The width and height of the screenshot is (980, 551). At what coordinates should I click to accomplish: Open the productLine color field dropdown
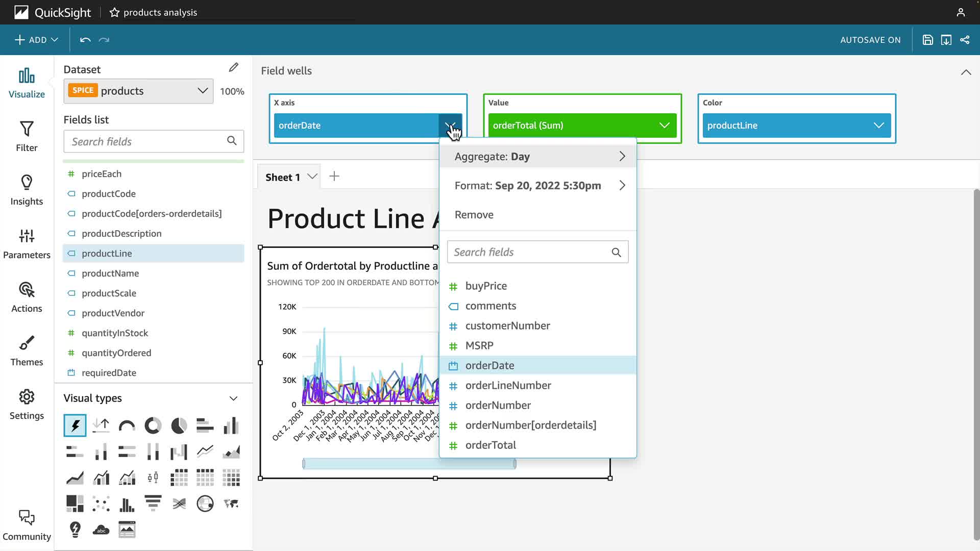click(x=878, y=126)
